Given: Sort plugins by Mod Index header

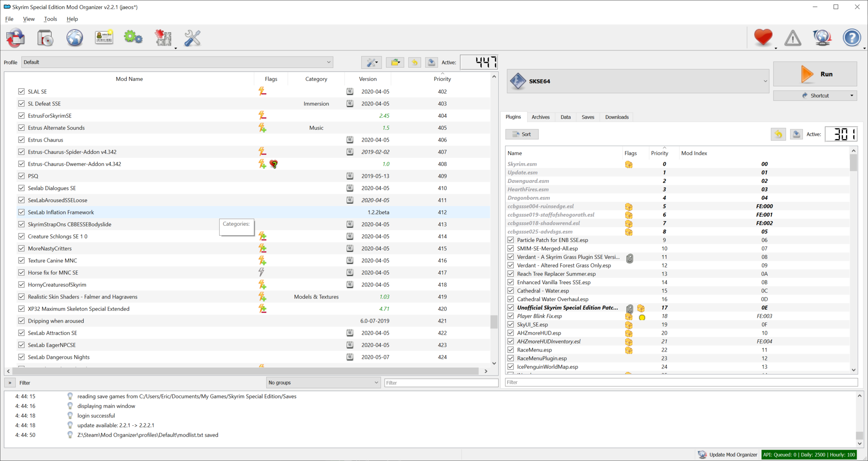Looking at the screenshot, I should point(694,153).
